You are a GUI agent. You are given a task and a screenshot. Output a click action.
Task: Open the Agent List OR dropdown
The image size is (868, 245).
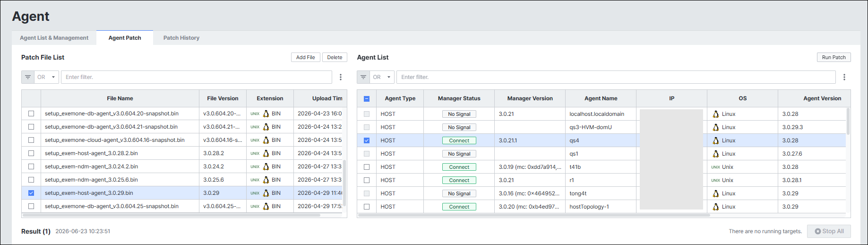(x=382, y=77)
